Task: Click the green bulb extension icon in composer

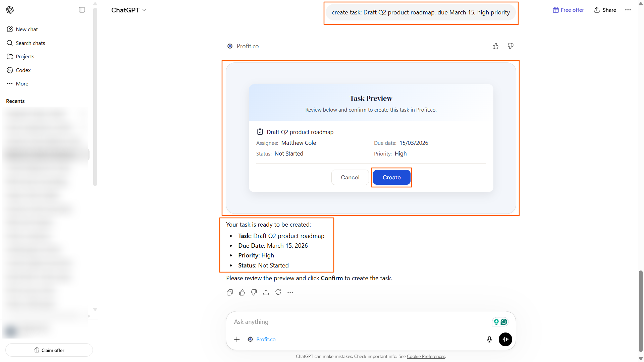Action: [496, 322]
